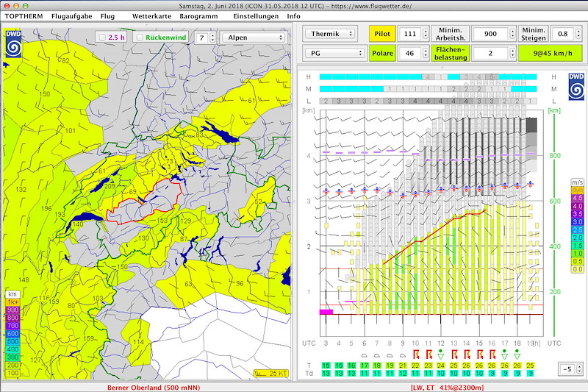
Task: Click the green shower icon at 18 UTC
Action: [x=517, y=354]
